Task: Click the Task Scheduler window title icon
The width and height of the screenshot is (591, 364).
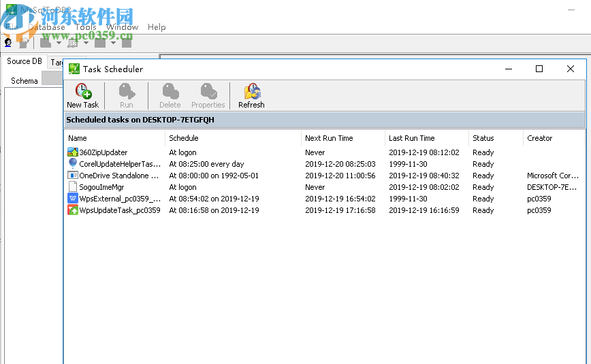Action: pos(74,69)
